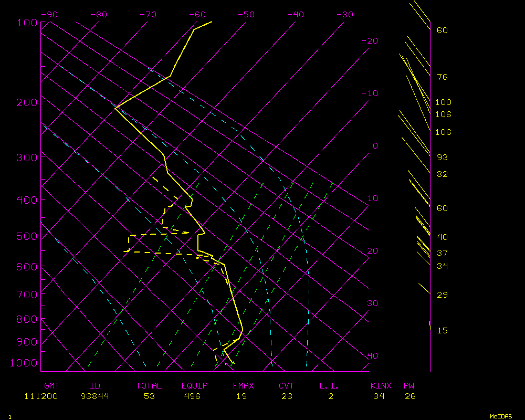Image resolution: width=525 pixels, height=420 pixels.
Task: Select the PW value 26
Action: (410, 396)
